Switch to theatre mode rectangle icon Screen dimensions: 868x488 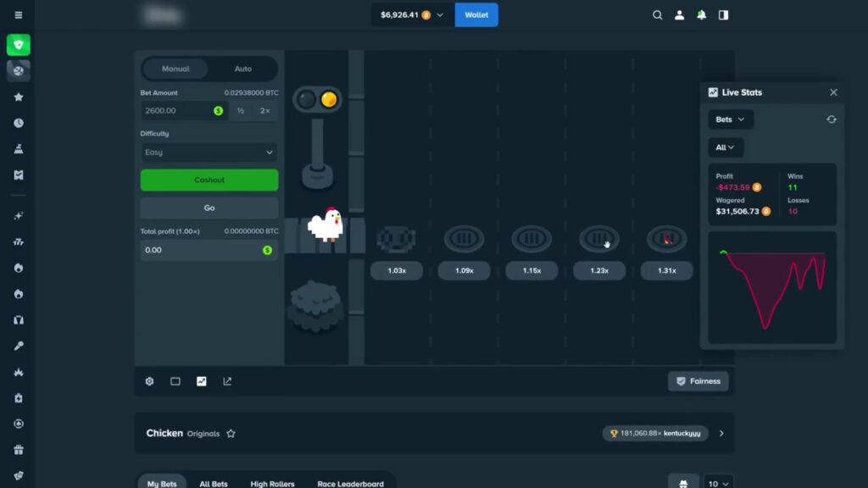coord(175,381)
